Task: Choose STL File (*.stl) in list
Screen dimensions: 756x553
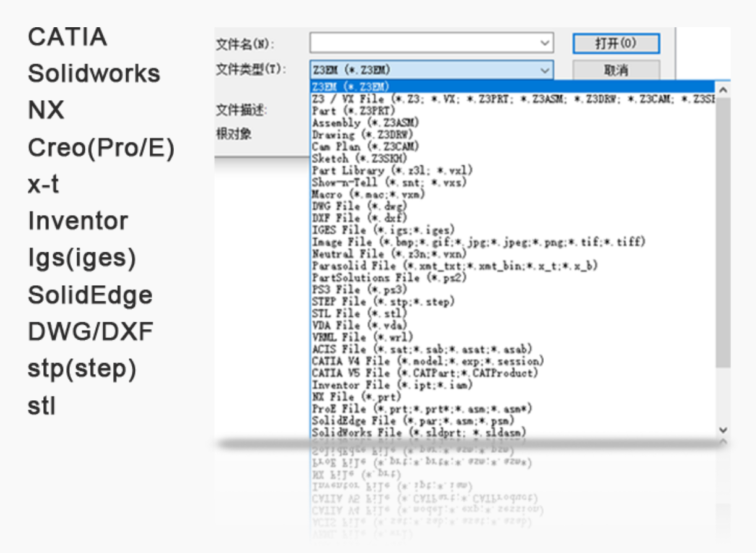Action: click(359, 313)
